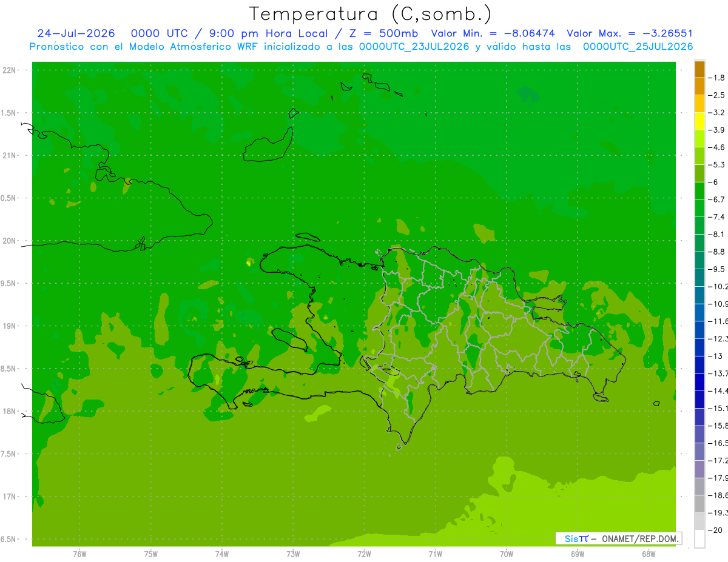The image size is (728, 562).
Task: Click the dark blue swatch between -13.7 and -14.4
Action: 699,382
